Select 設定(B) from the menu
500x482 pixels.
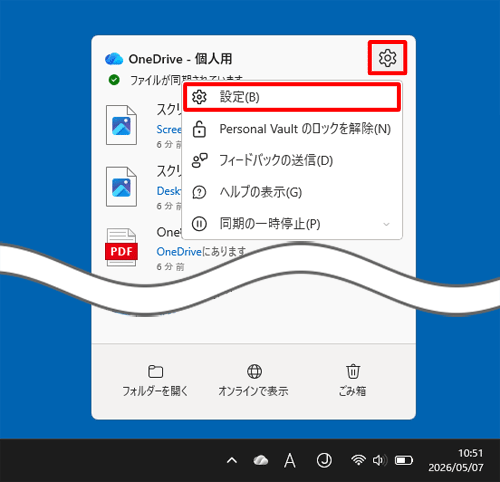tap(292, 97)
